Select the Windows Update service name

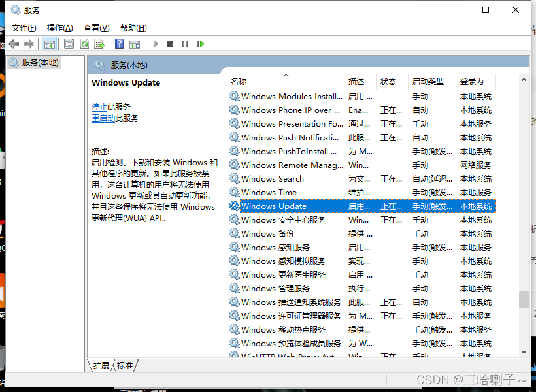click(x=274, y=206)
